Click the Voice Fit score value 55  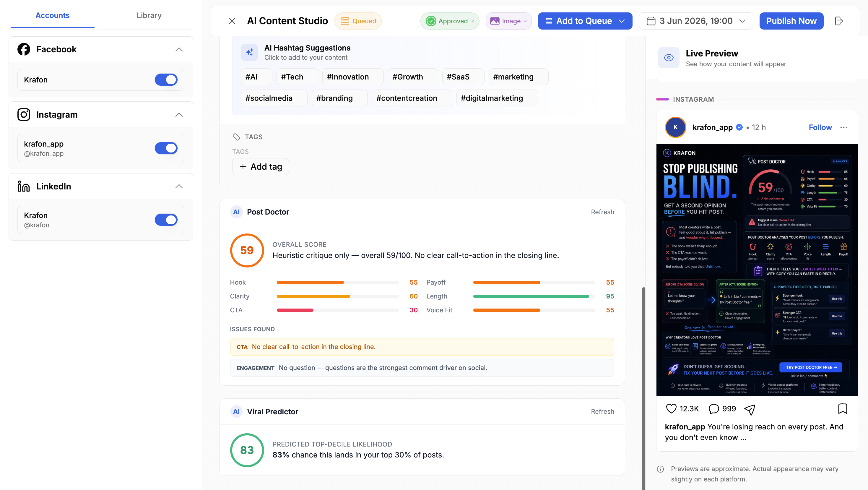[x=610, y=310]
